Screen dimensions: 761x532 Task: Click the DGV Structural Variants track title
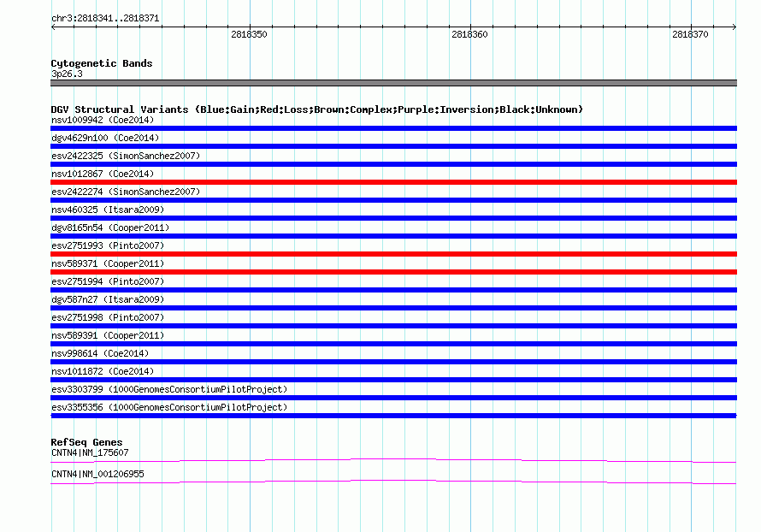pos(317,109)
